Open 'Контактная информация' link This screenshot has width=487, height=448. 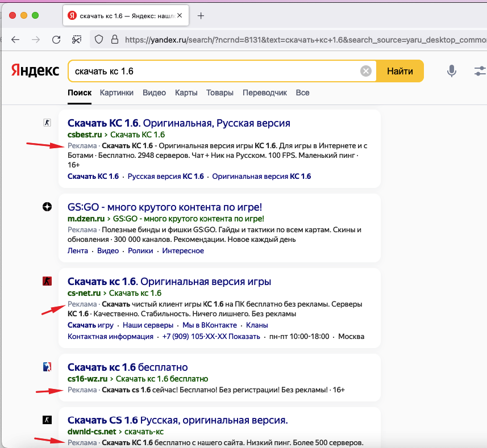point(111,337)
